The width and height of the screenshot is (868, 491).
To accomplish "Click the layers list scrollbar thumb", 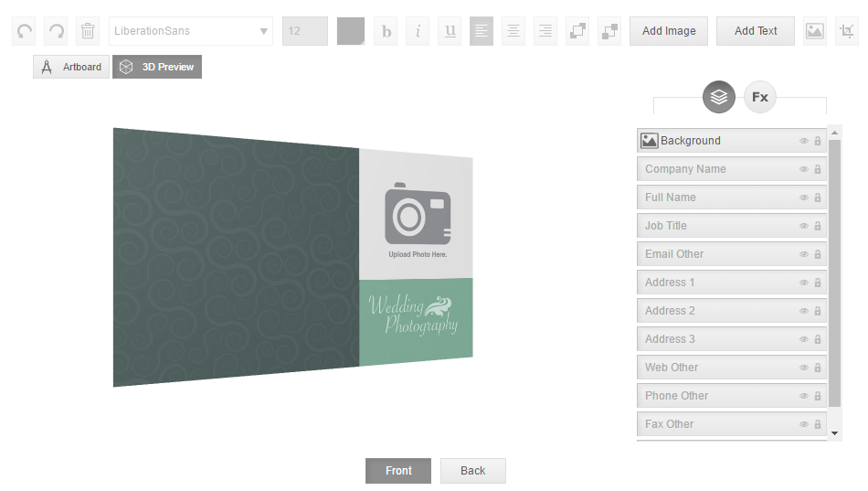I will click(835, 273).
